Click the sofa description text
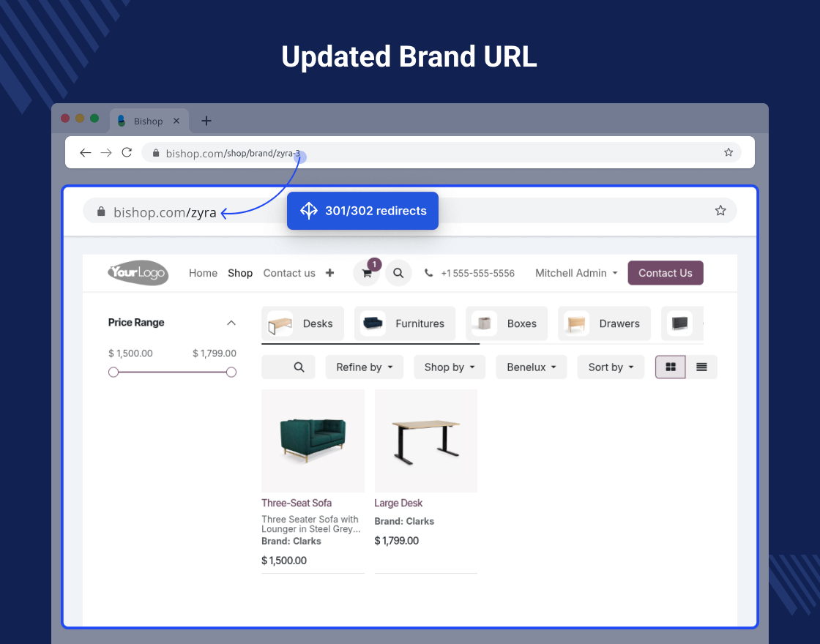The width and height of the screenshot is (820, 644). click(x=310, y=524)
